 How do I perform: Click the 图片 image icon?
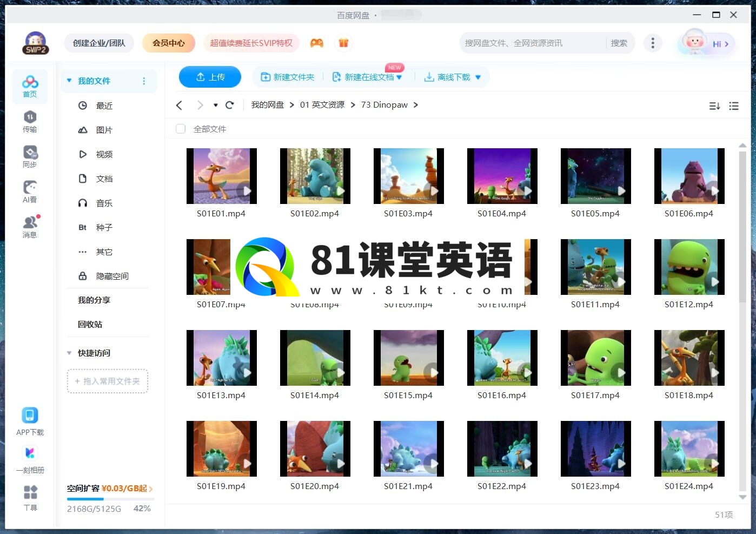pyautogui.click(x=83, y=130)
